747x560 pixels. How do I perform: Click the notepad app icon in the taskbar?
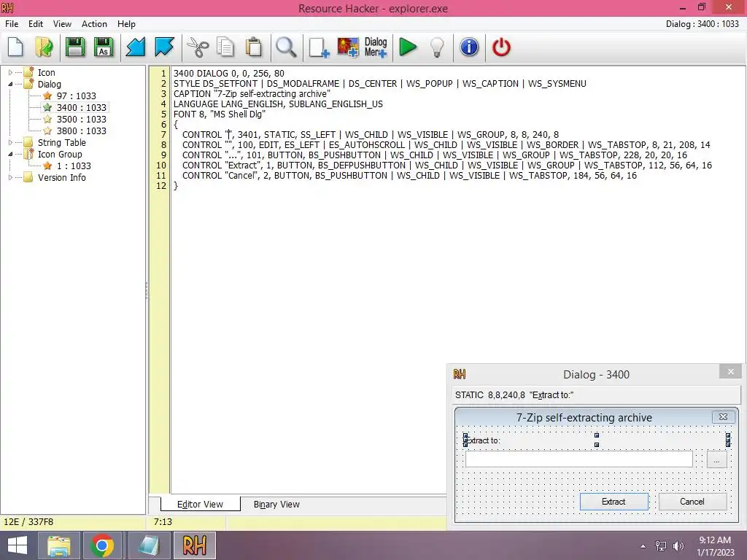tap(149, 545)
